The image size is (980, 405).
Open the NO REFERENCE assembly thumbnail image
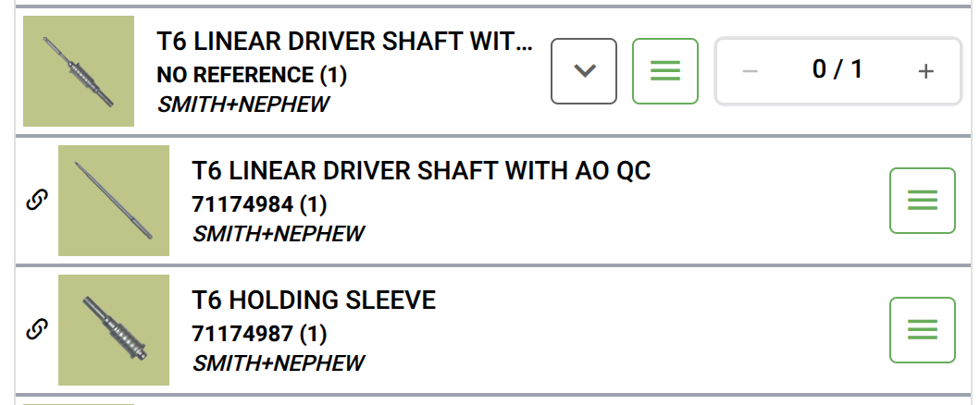tap(79, 71)
